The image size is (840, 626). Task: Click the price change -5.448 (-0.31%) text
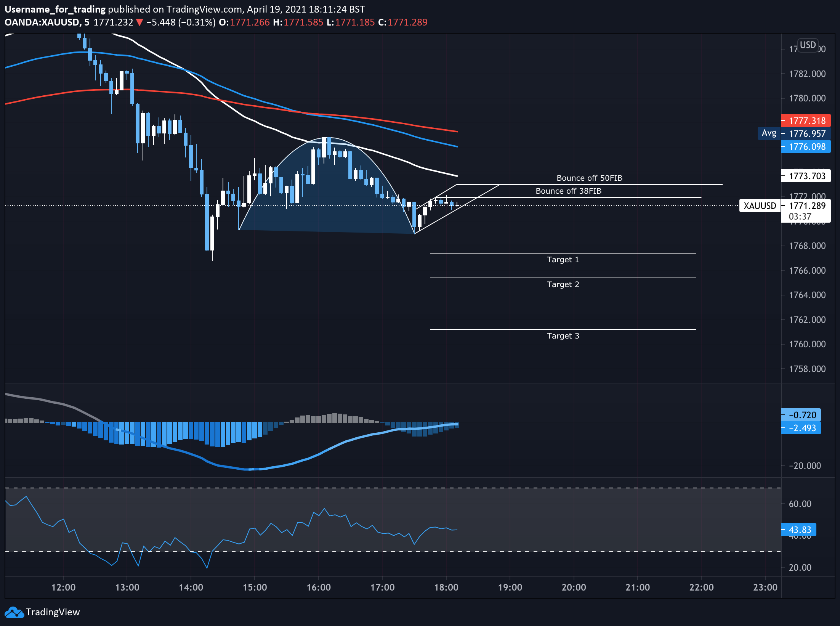tap(181, 22)
